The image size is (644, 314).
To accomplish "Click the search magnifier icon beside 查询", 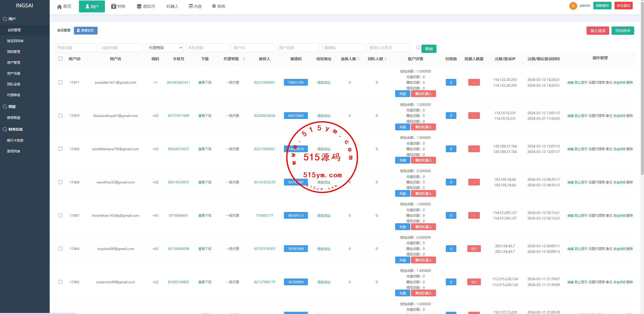I will (418, 48).
